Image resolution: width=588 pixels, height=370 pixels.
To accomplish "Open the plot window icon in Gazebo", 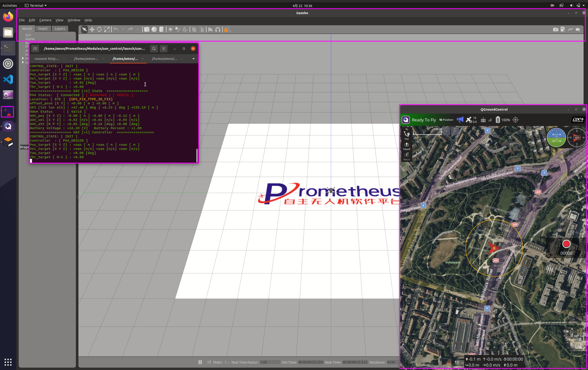I will point(570,29).
